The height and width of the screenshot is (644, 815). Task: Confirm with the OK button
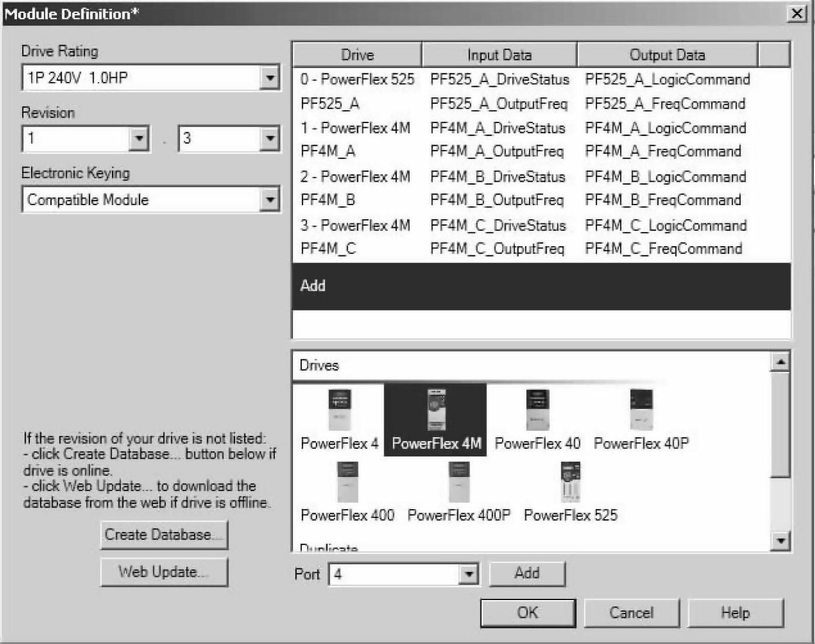pyautogui.click(x=528, y=613)
